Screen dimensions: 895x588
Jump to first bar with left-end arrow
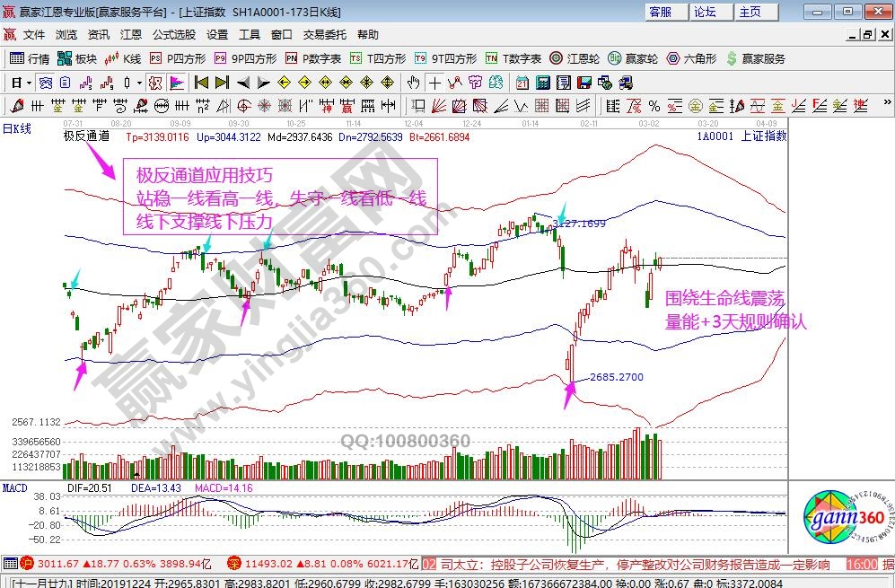point(200,83)
